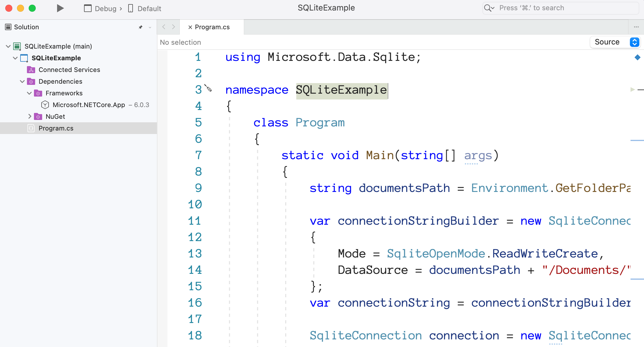Click the back navigation arrow
Viewport: 644px width, 347px height.
(164, 27)
